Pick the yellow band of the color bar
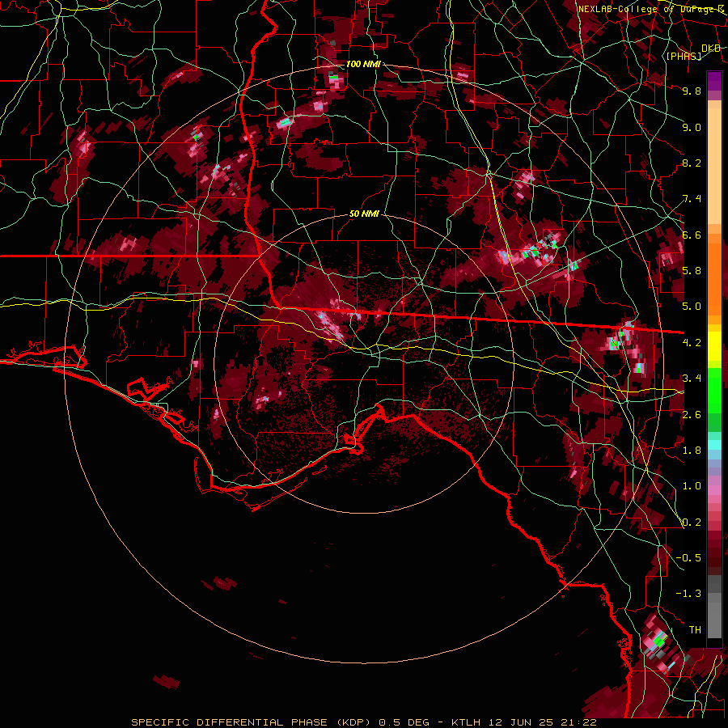Viewport: 728px width, 728px height. click(x=714, y=346)
